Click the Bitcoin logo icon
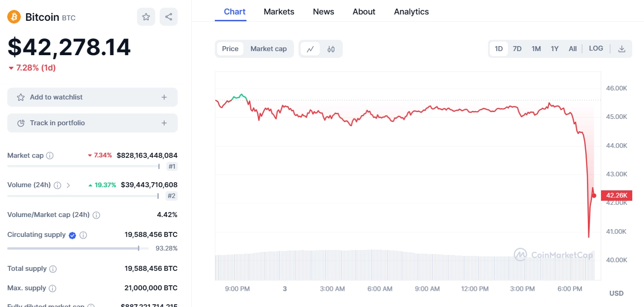The width and height of the screenshot is (644, 307). (x=14, y=17)
